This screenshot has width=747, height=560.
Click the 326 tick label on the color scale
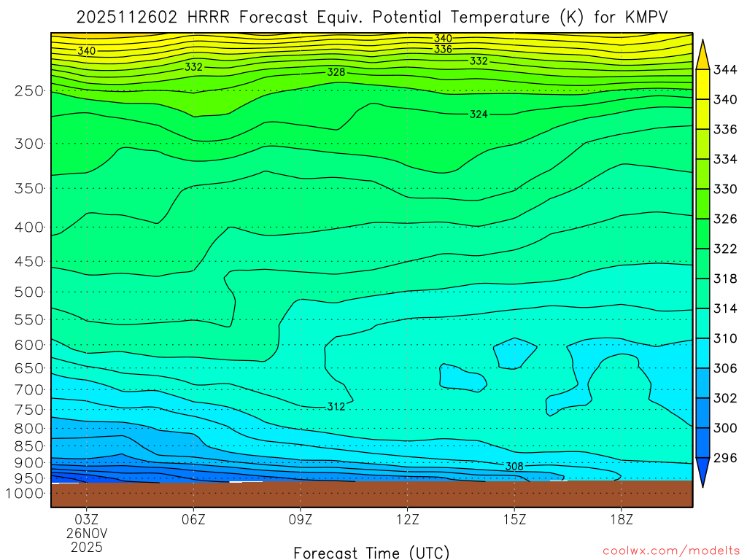[725, 219]
